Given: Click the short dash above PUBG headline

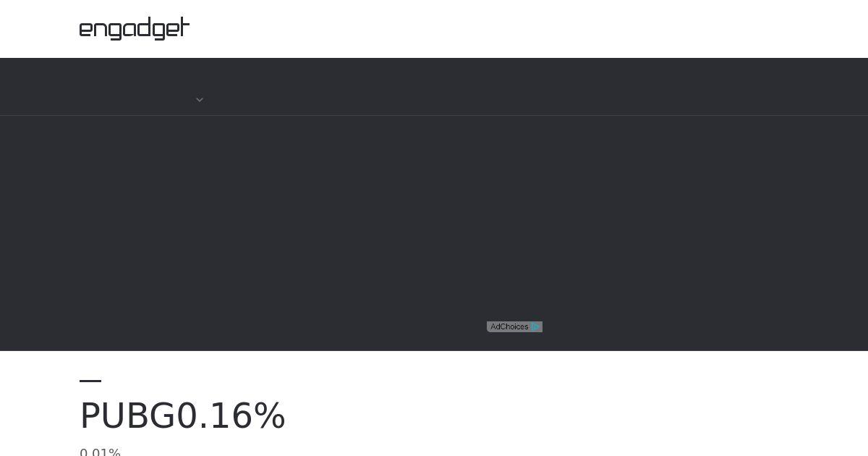Looking at the screenshot, I should (x=90, y=381).
